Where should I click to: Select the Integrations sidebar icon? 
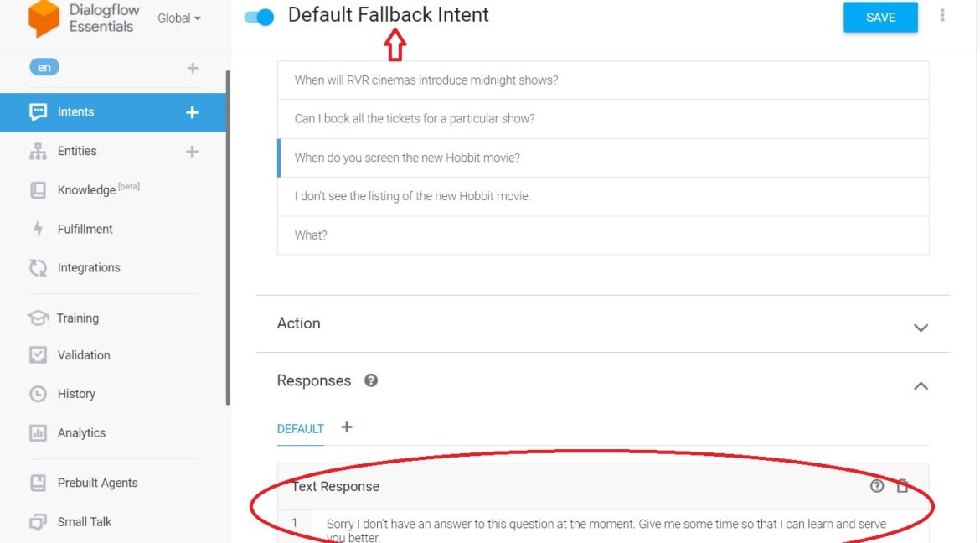coord(38,267)
